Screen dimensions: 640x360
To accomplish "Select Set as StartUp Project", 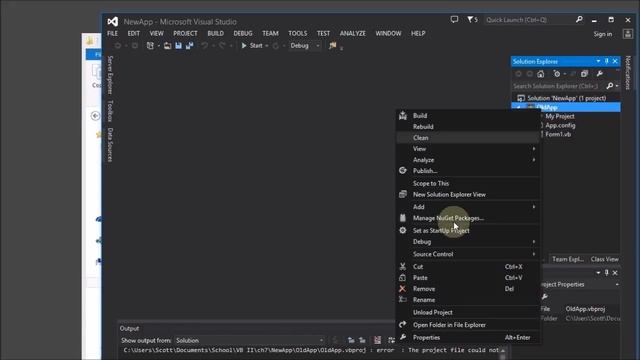I will pyautogui.click(x=468, y=231).
